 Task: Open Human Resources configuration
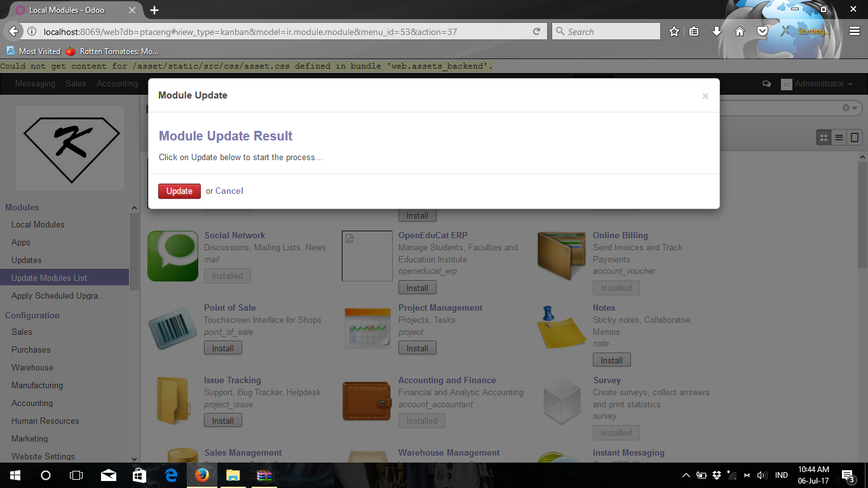click(x=45, y=421)
